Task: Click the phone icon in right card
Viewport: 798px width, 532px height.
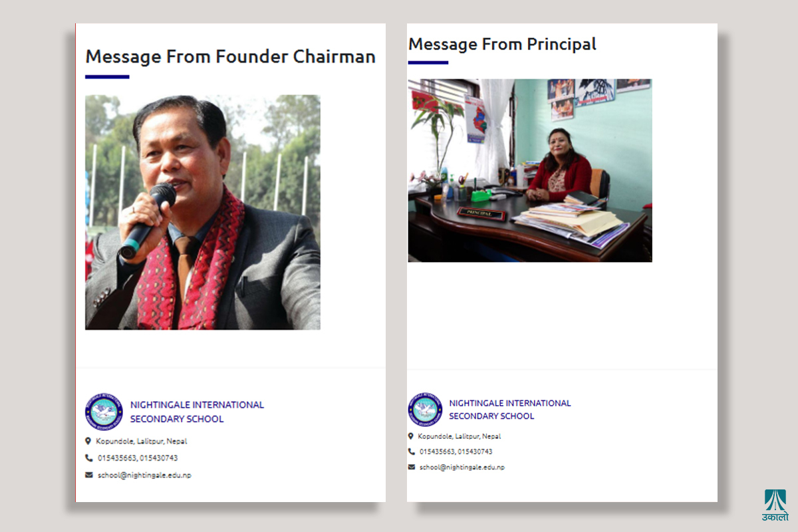Action: (412, 452)
